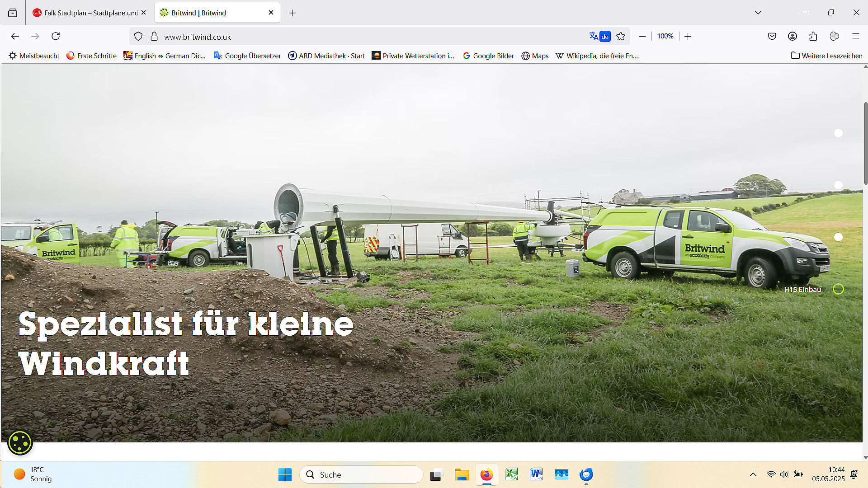Bookmark this page with the star icon
868x488 pixels.
point(621,36)
